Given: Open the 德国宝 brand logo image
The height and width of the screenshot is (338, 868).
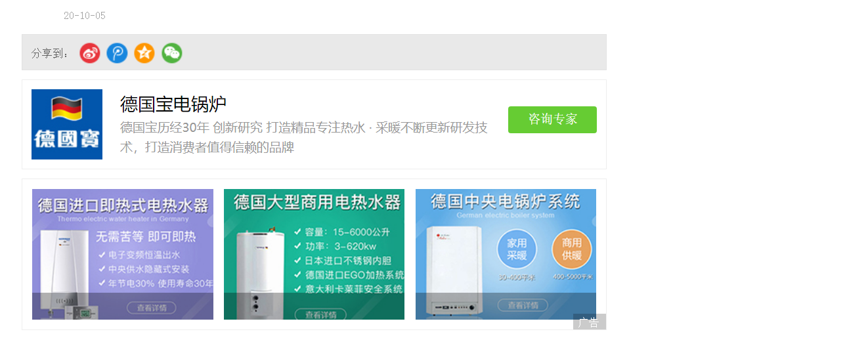Looking at the screenshot, I should tap(67, 124).
